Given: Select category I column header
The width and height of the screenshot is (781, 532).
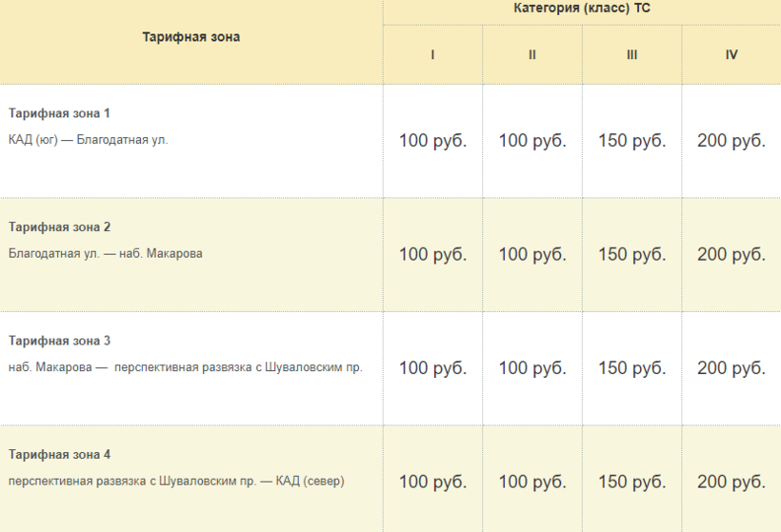Looking at the screenshot, I should [432, 55].
